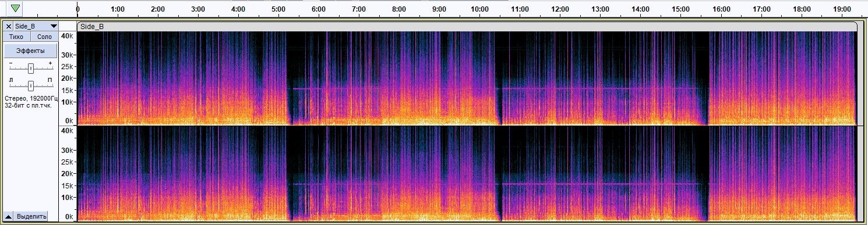868x225 pixels.
Task: Click the П label at pan slider's right end
Action: click(50, 80)
